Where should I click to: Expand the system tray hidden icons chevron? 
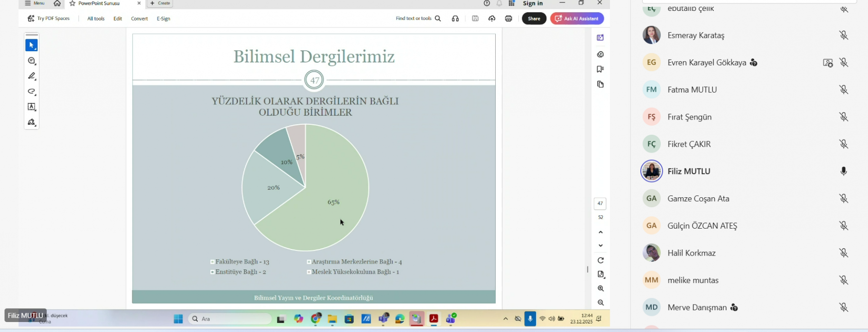pos(505,319)
